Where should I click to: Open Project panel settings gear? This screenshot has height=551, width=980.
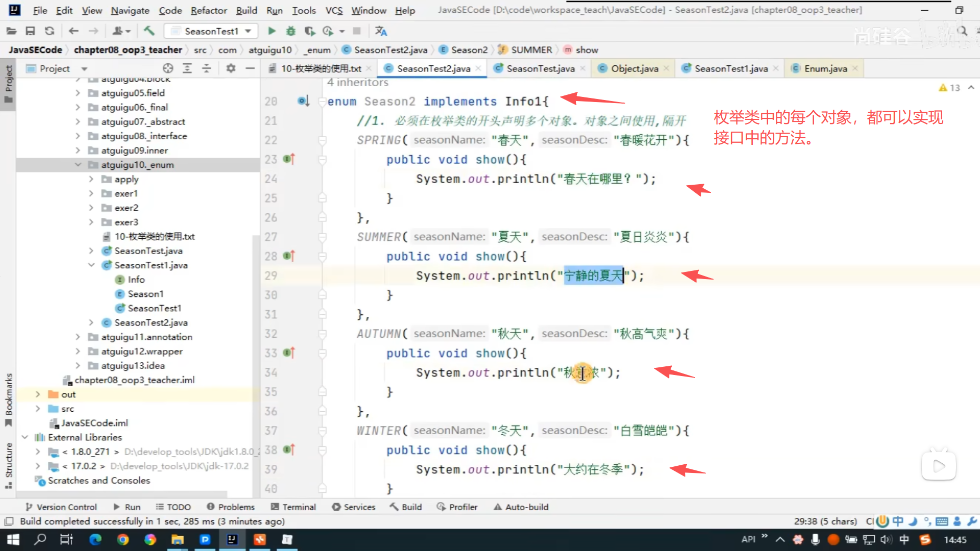(231, 68)
